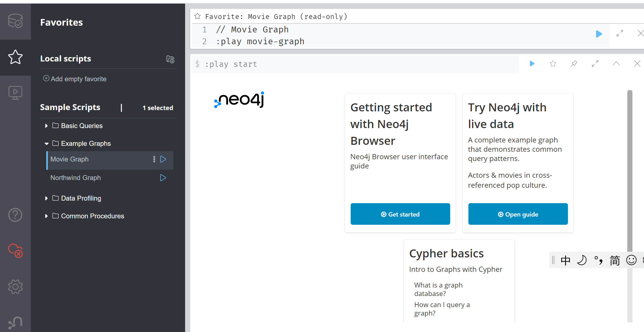Click the '1 selected' label

(x=158, y=108)
